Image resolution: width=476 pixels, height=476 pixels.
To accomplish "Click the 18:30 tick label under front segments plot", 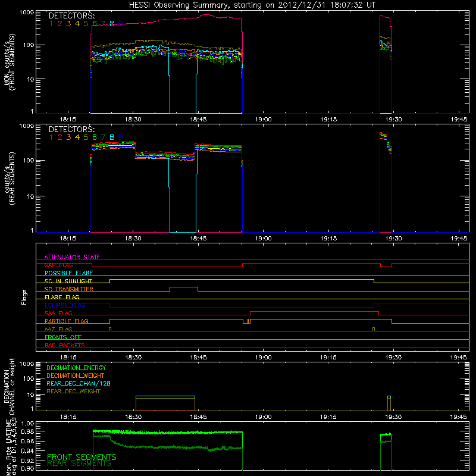I will 133,120.
